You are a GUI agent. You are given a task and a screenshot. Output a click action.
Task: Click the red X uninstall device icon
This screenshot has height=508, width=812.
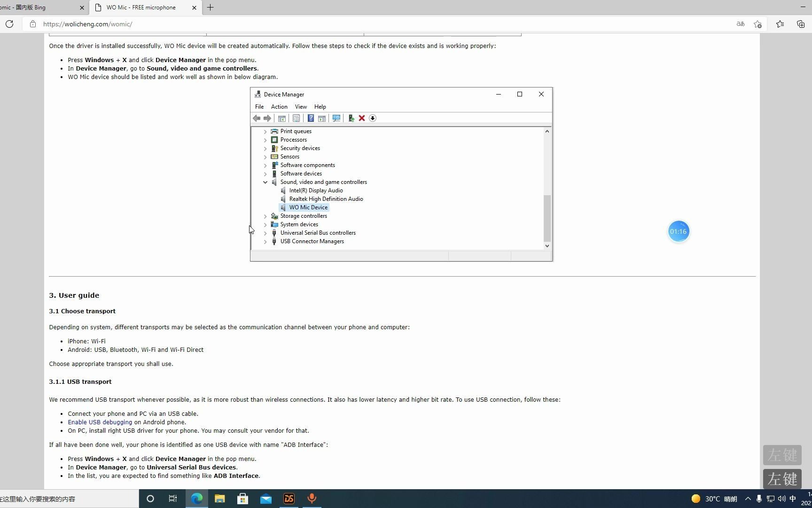[362, 118]
